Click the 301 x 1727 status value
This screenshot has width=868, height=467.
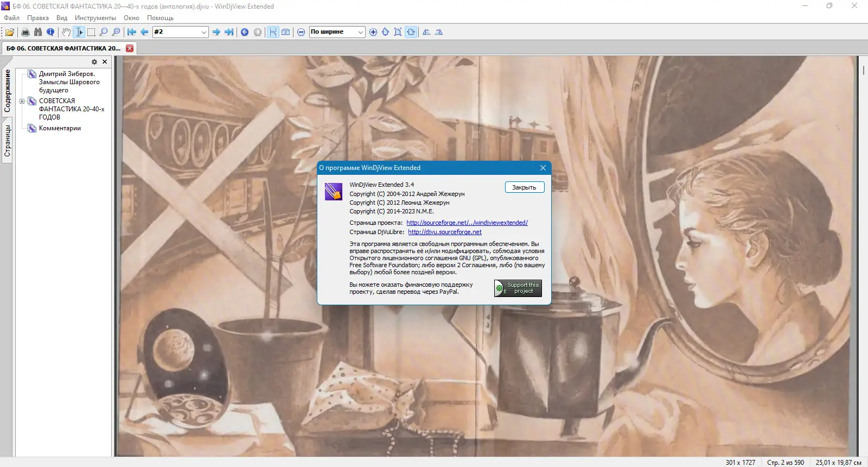point(741,463)
